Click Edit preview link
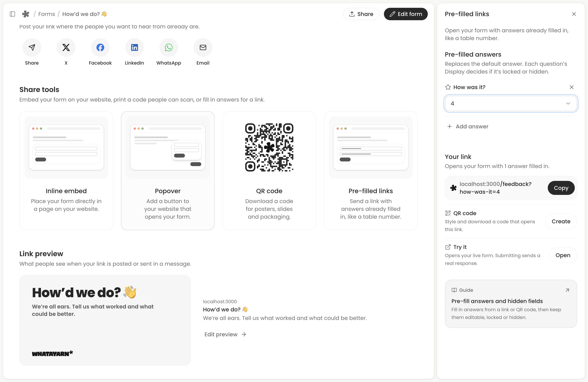Image resolution: width=588 pixels, height=382 pixels. [x=225, y=334]
